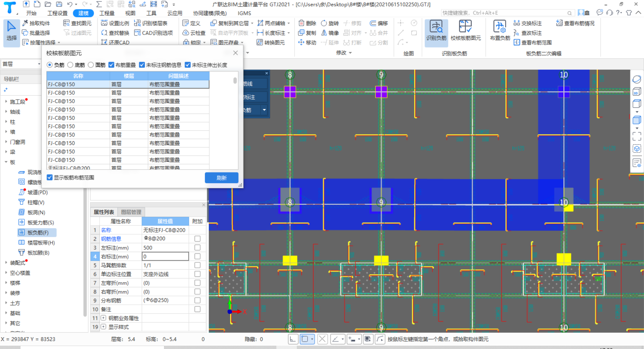The image size is (644, 349).
Task: Click the 旋转 tool
Action: click(330, 23)
